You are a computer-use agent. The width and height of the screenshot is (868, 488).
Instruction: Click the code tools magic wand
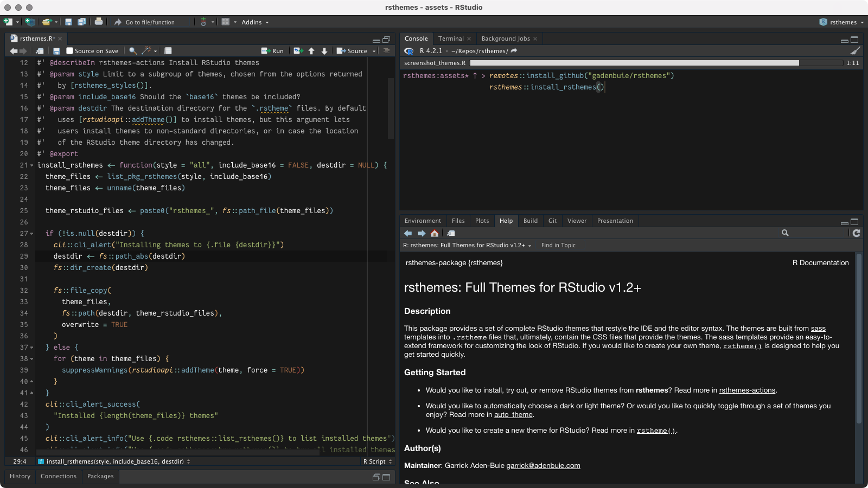coord(146,50)
